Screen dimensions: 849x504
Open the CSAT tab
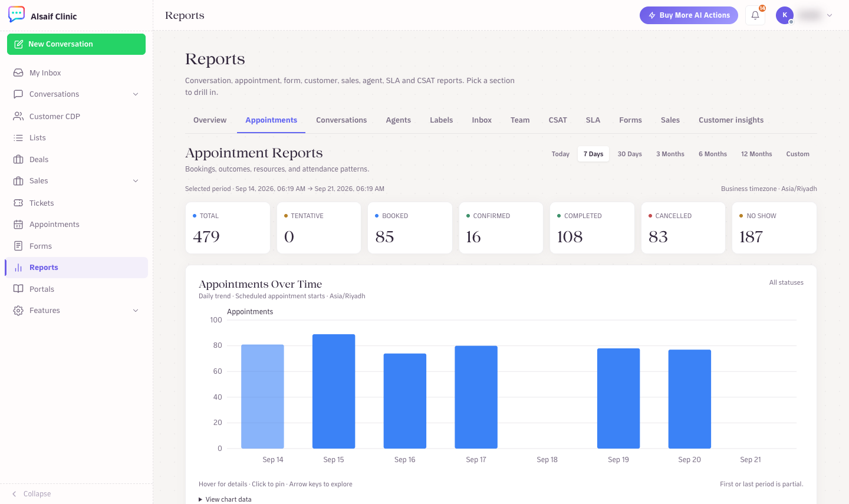coord(558,120)
